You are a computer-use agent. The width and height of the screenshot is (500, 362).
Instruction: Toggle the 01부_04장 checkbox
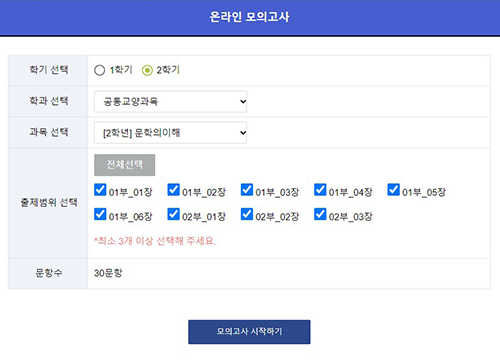click(x=320, y=190)
